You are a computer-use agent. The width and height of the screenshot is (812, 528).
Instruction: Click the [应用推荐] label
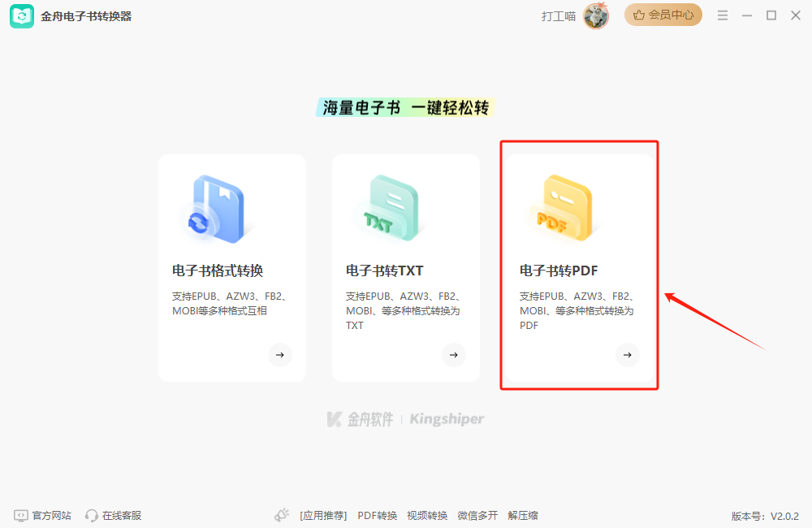click(x=323, y=516)
